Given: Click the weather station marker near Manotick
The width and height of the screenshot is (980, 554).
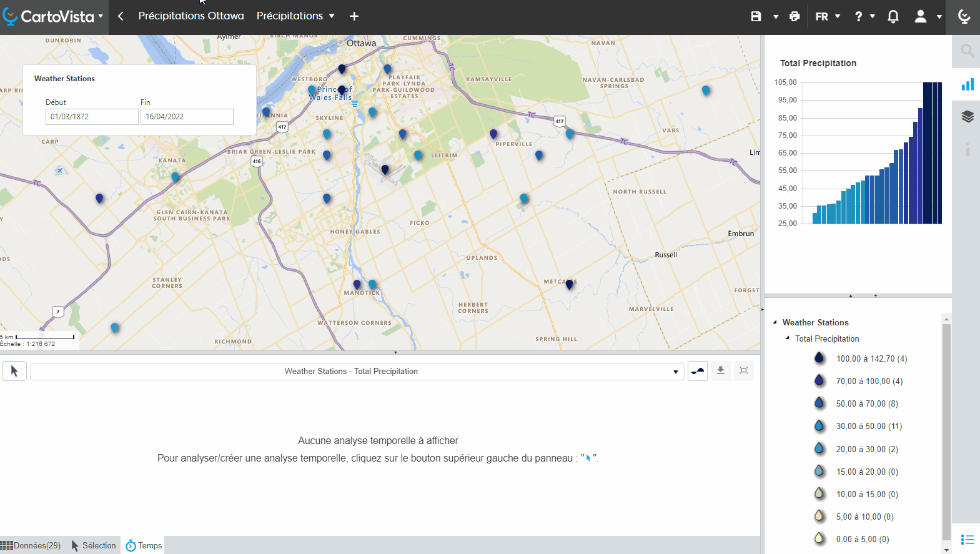Looking at the screenshot, I should coord(357,285).
